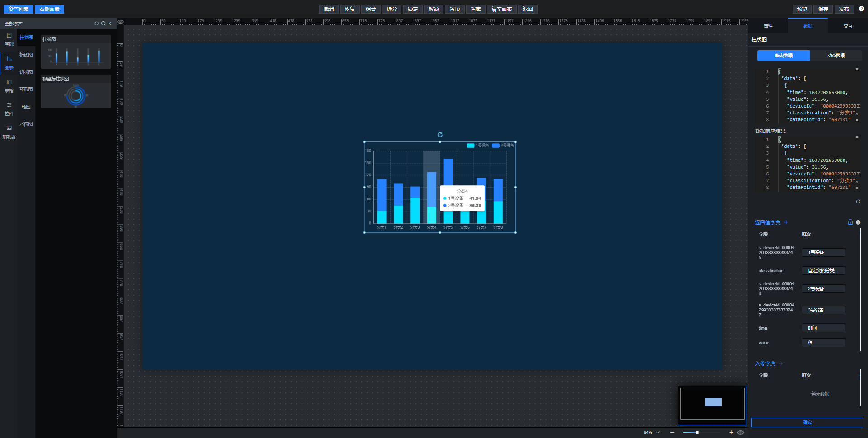Select the 水位图 chart subcategory
Viewport: 868px width, 438px height.
coord(26,124)
